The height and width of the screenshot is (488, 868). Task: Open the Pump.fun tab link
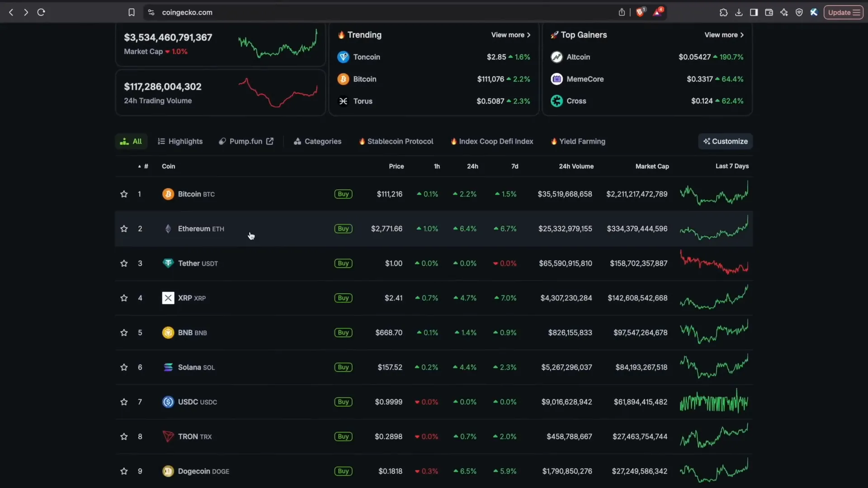[x=246, y=141]
